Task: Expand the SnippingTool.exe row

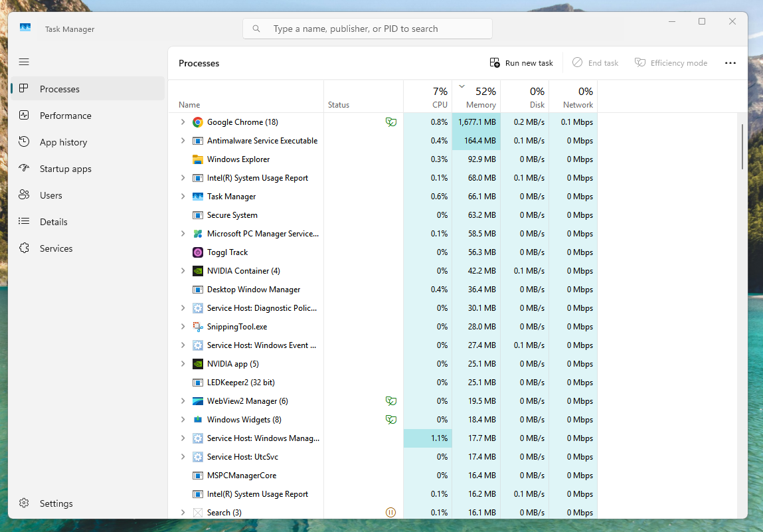Action: click(183, 327)
